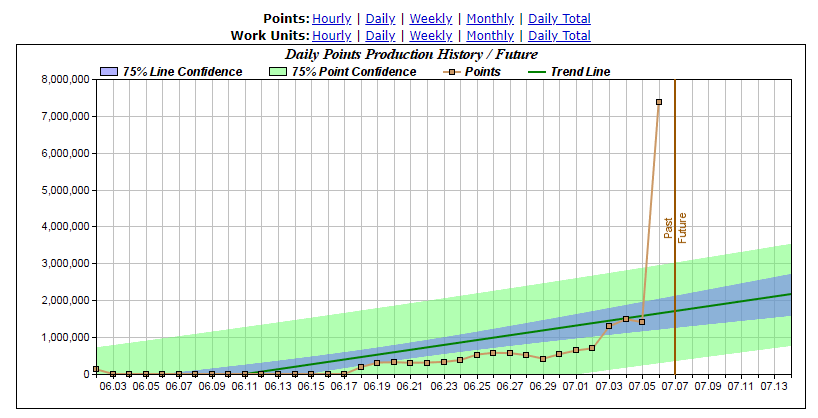Open the Points Daily Total link
This screenshot has width=818, height=418.
point(559,19)
